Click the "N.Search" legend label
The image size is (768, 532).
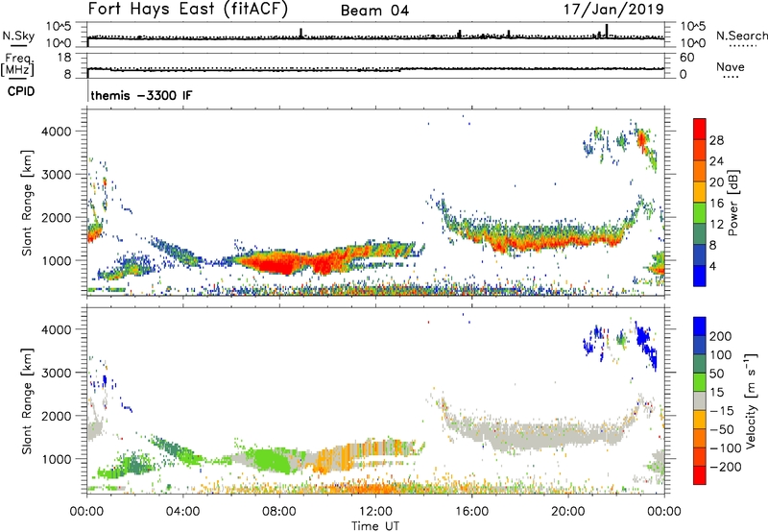pos(741,36)
